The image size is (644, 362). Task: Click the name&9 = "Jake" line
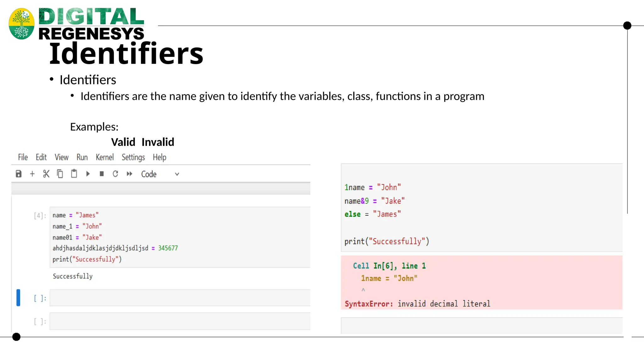point(375,201)
